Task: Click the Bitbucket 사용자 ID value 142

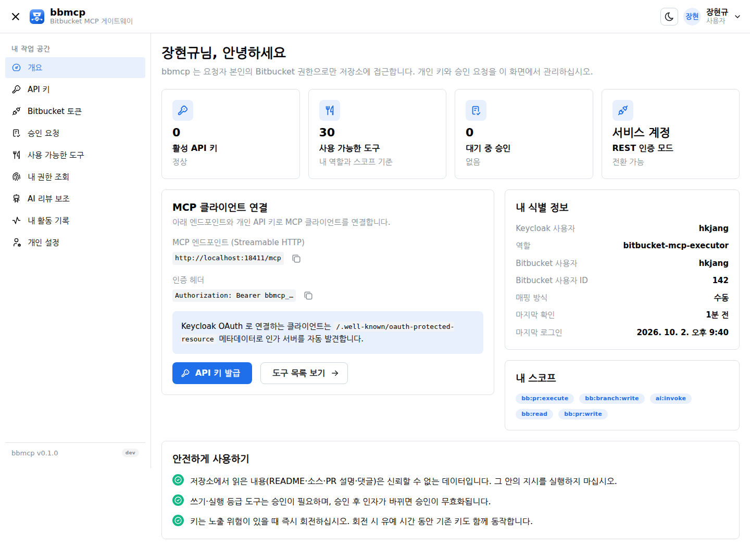Action: [x=720, y=281]
